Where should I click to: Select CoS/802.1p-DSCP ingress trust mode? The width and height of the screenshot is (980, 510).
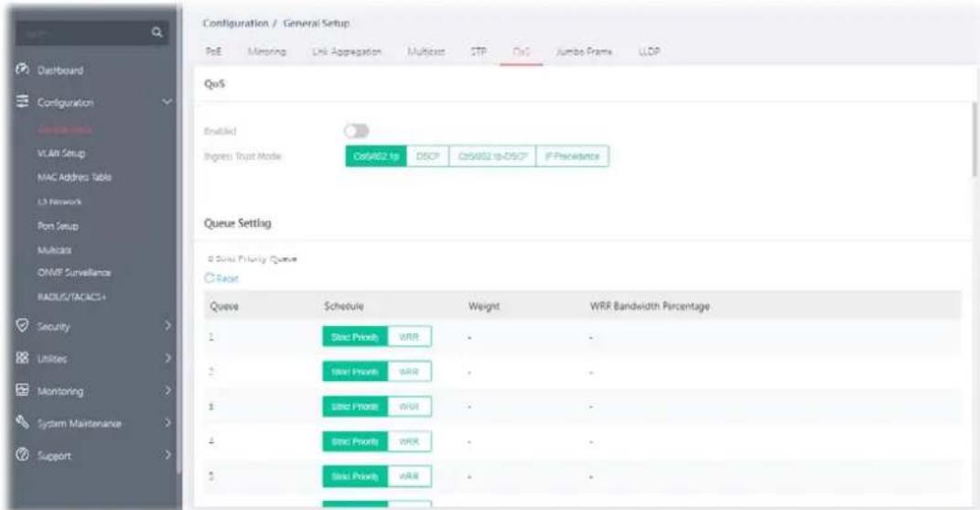click(492, 157)
